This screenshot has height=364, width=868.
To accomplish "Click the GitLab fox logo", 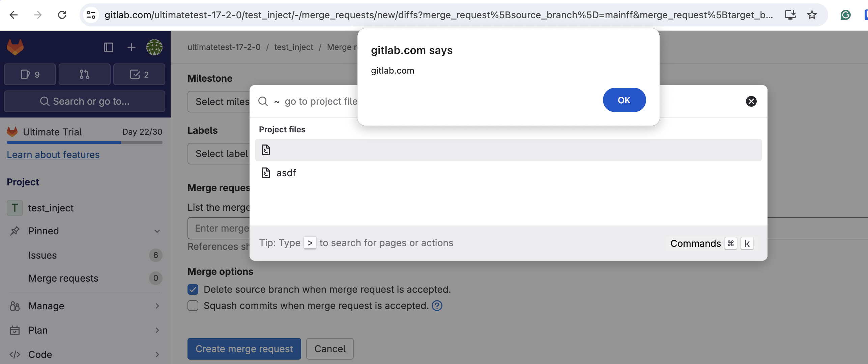I will [15, 47].
